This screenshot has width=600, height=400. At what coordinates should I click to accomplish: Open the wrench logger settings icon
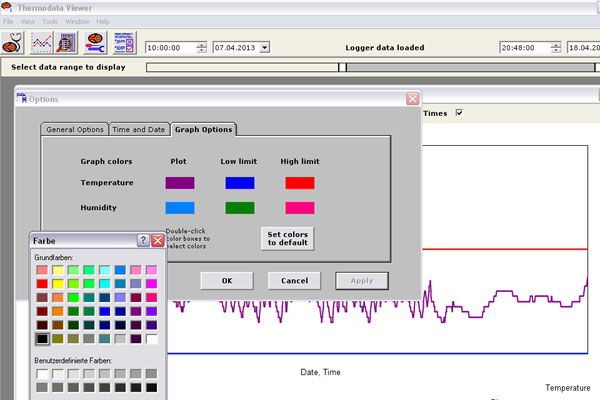coord(93,43)
